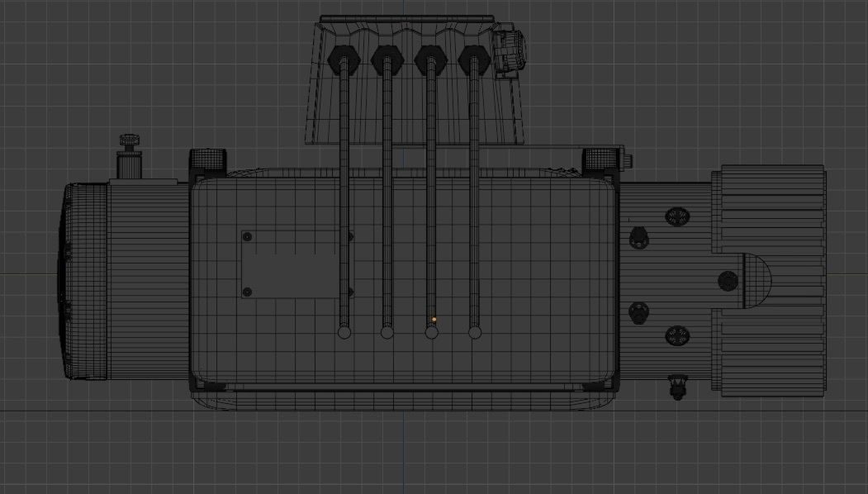The width and height of the screenshot is (868, 494).
Task: Click the semicircular cap on finned housing
Action: (x=757, y=281)
